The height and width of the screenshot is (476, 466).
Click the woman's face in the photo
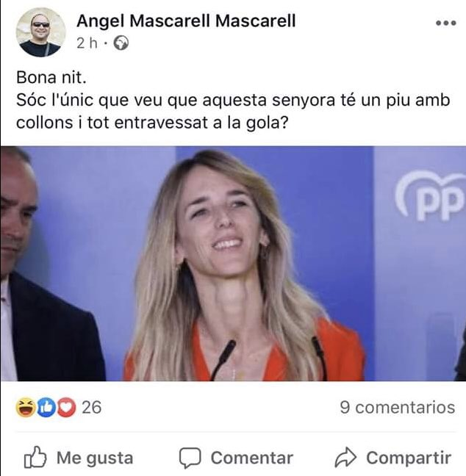222,225
